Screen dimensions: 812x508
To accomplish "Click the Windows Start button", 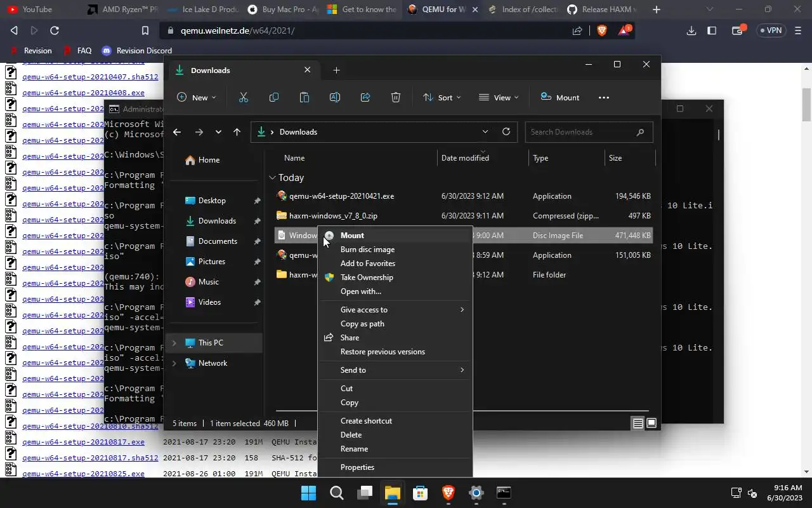I will click(x=308, y=493).
